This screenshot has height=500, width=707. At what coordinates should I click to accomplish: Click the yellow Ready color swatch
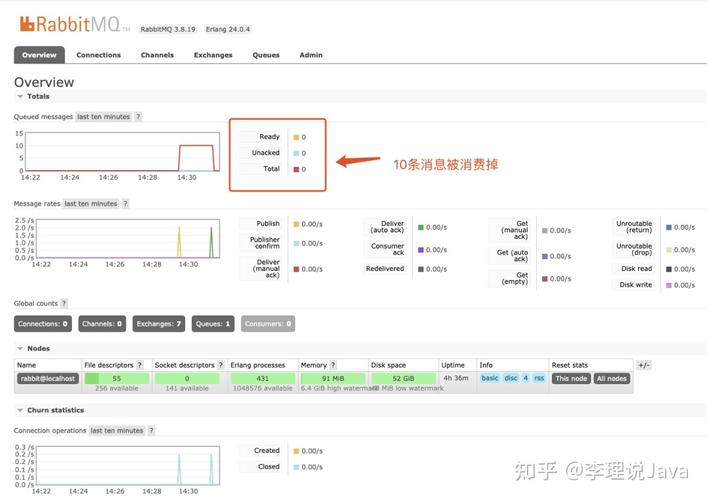(296, 137)
